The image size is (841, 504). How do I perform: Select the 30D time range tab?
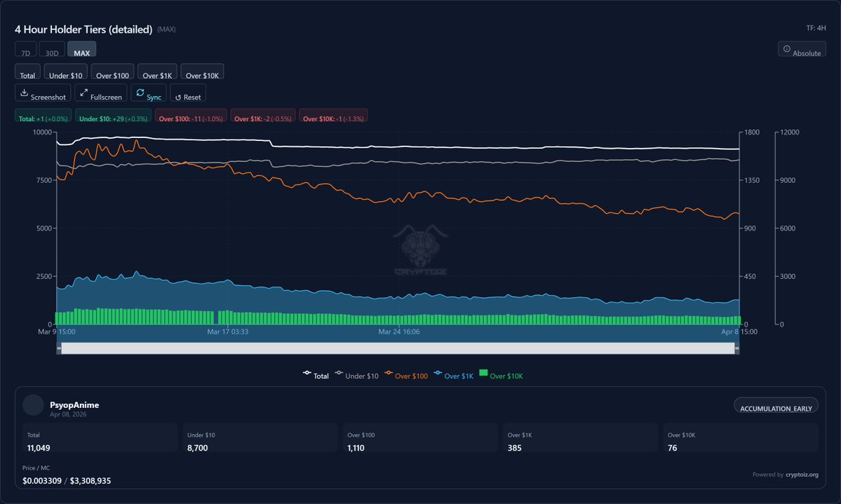pos(52,53)
